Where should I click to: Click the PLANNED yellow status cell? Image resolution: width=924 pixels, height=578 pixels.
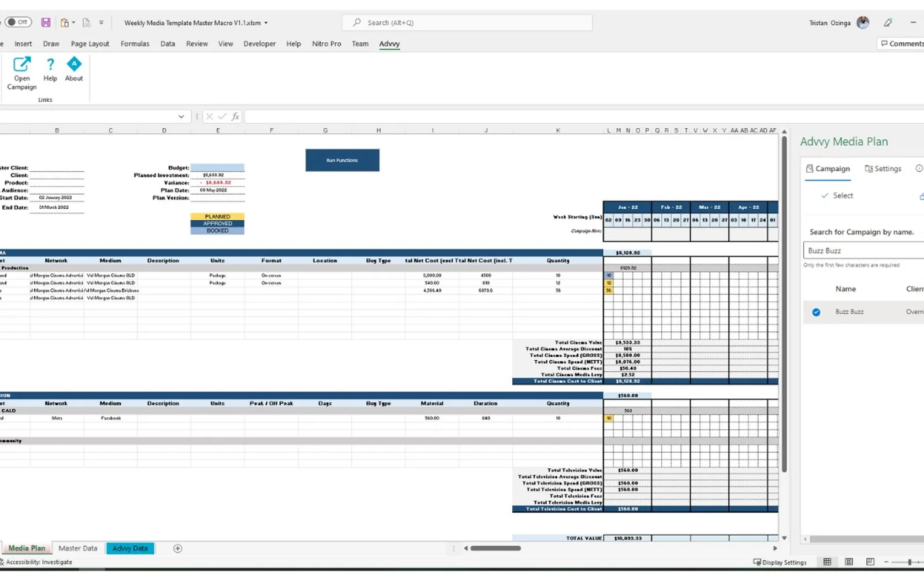coord(217,217)
